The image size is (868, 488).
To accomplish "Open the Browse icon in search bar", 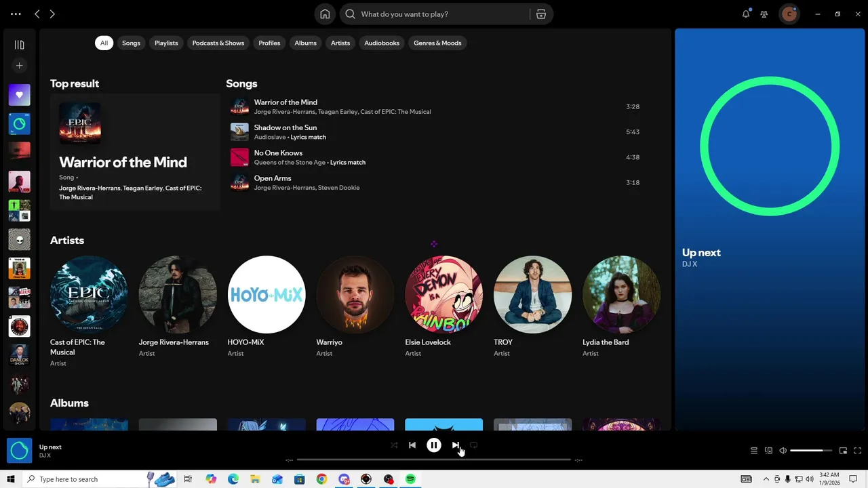I will coord(540,14).
